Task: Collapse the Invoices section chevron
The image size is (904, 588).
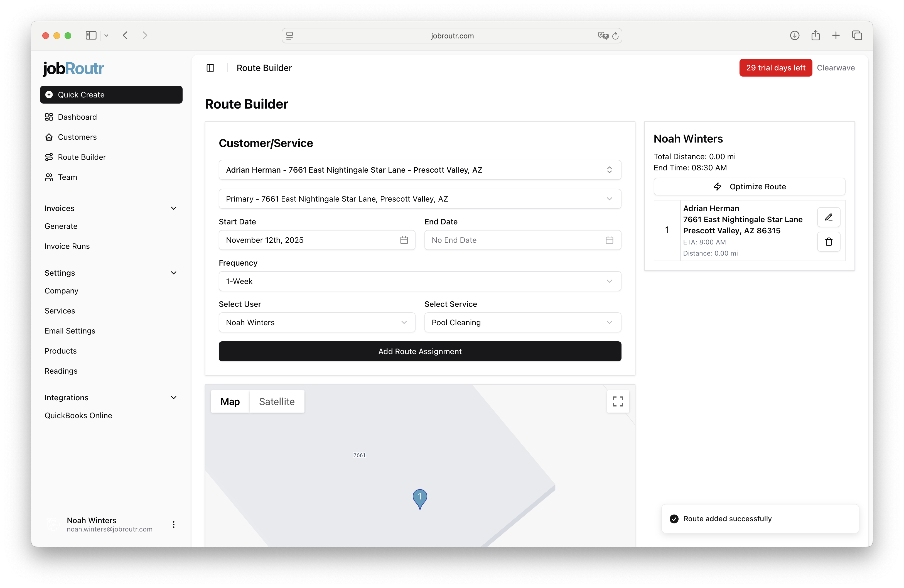Action: (x=174, y=208)
